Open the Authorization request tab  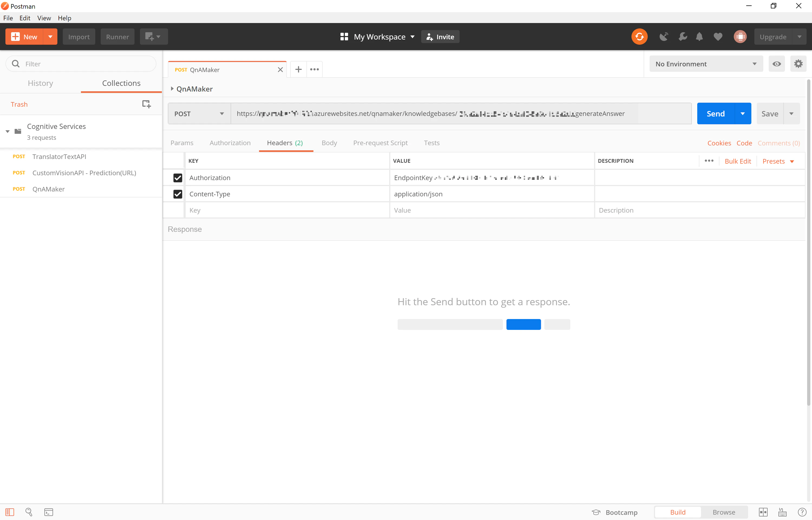(230, 142)
